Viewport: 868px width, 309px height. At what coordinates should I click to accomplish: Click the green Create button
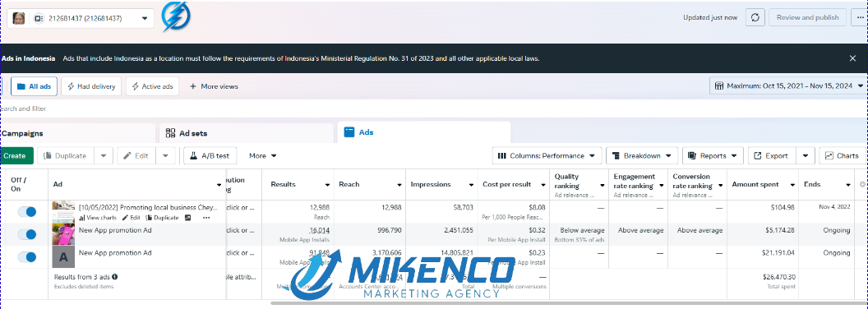[x=16, y=155]
